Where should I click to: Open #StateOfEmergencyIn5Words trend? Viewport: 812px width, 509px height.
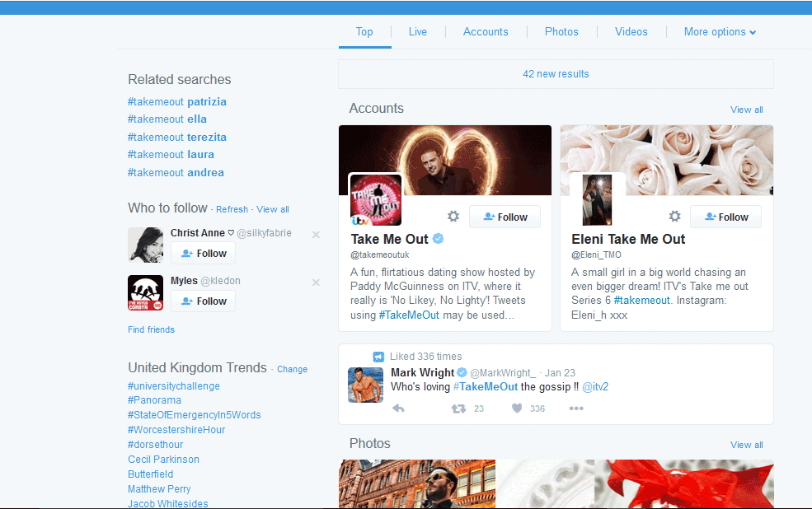click(x=195, y=415)
